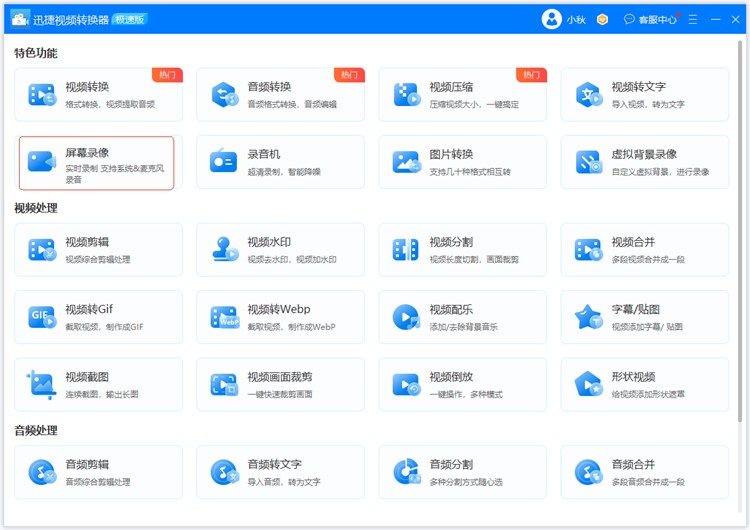Click the 视频画面裁剪 card title text

[x=280, y=376]
